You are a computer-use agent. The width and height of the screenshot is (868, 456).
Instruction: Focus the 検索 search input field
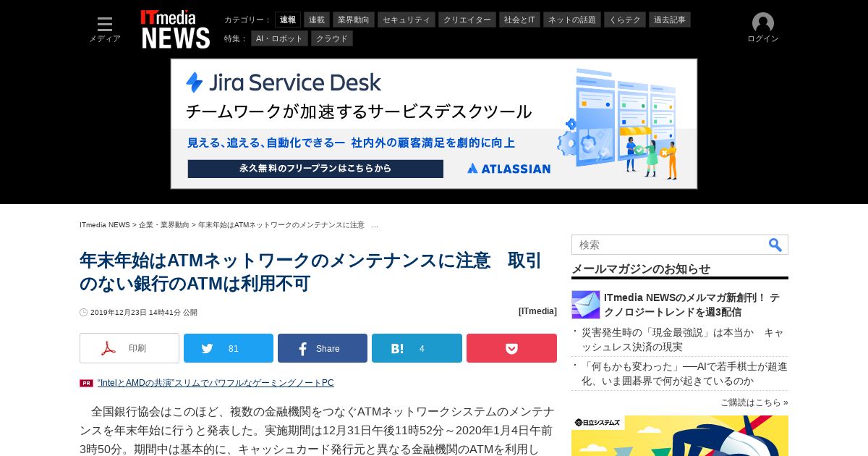[x=669, y=245]
